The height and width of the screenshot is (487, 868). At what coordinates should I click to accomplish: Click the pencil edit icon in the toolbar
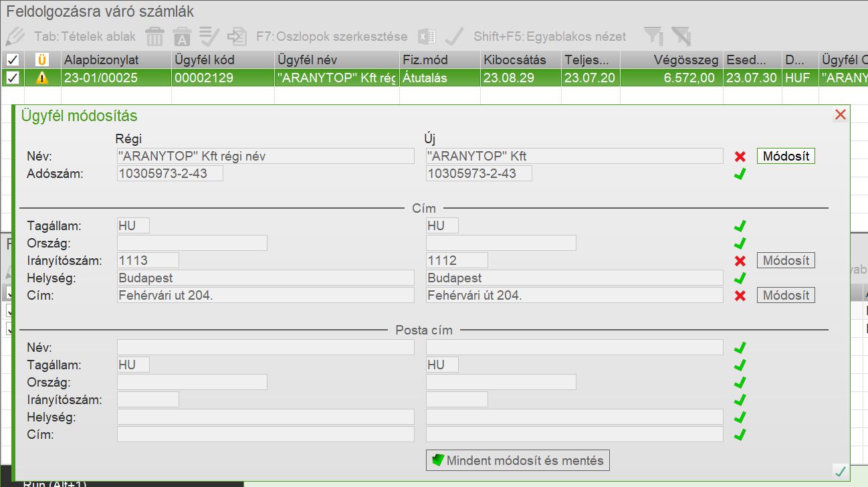15,35
